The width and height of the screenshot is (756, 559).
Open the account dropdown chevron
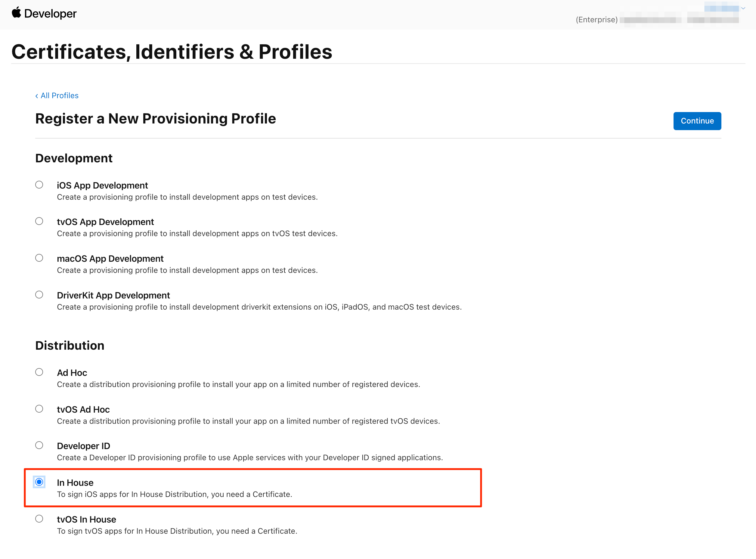click(743, 8)
